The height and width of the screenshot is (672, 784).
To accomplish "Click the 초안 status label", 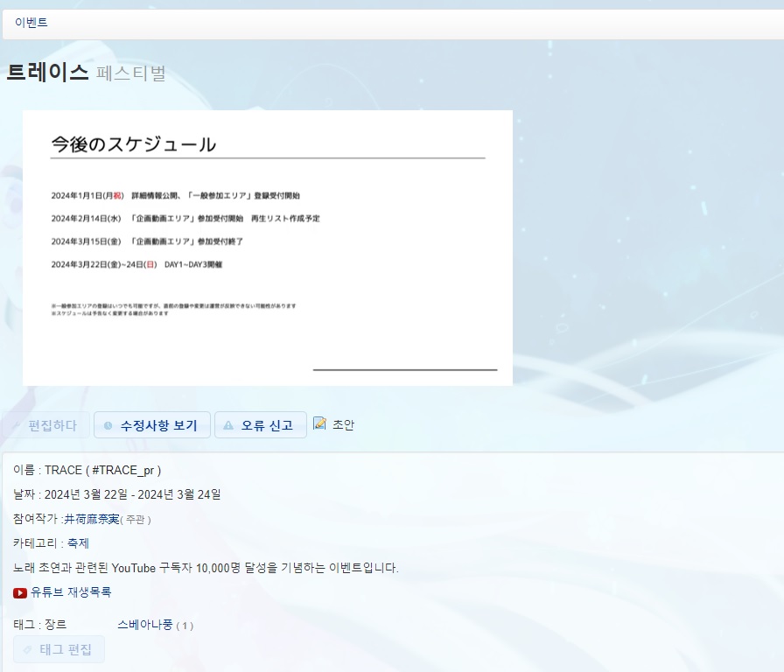I will point(343,424).
